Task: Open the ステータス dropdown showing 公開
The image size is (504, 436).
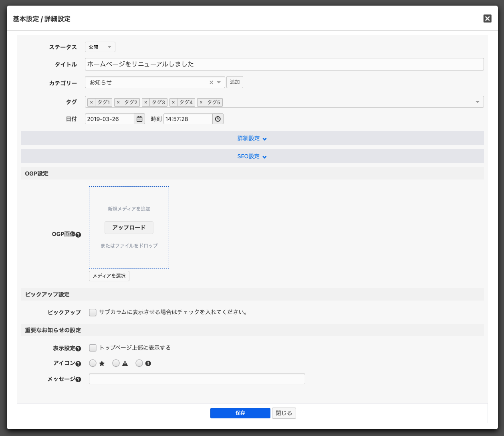Action: (x=100, y=47)
